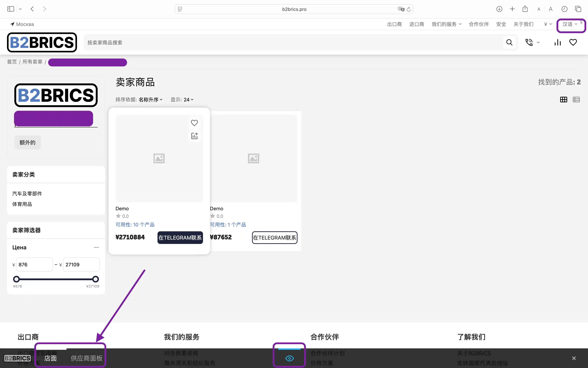Click the b2brics.pro address bar
The width and height of the screenshot is (588, 368).
(294, 9)
